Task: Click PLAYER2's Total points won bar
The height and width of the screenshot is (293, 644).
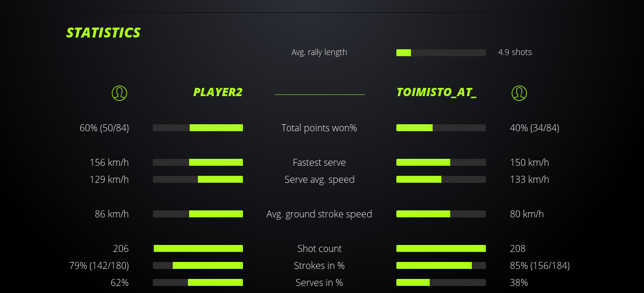Action: (x=198, y=128)
